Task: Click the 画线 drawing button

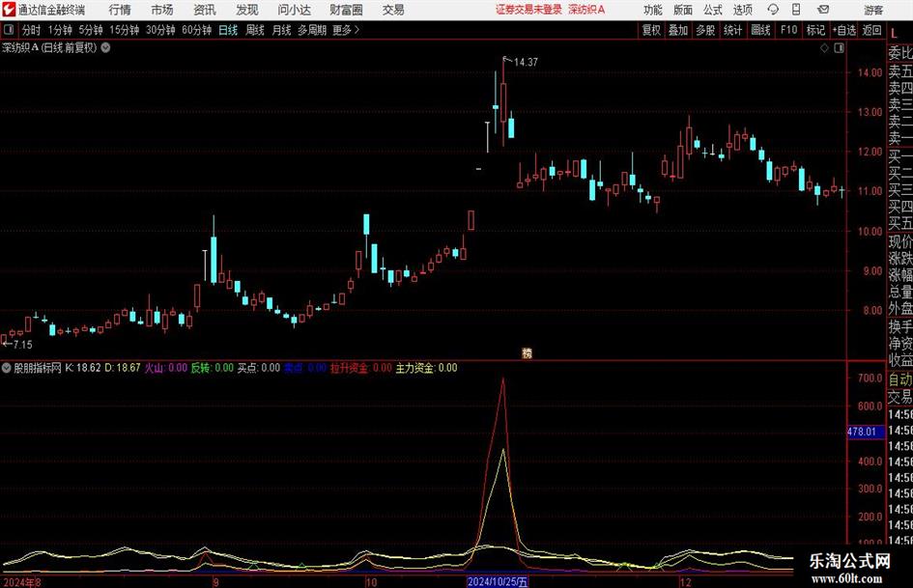Action: tap(760, 30)
